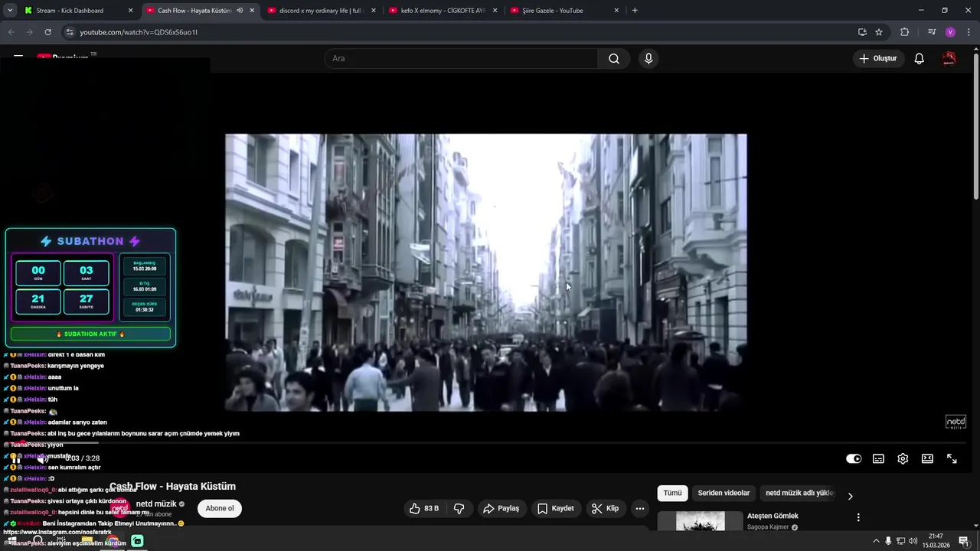Click the video frame
This screenshot has width=980, height=551.
[485, 272]
